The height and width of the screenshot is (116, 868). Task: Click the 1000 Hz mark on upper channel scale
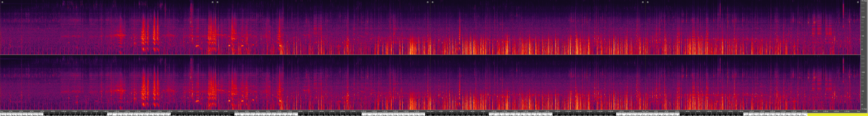click(863, 17)
